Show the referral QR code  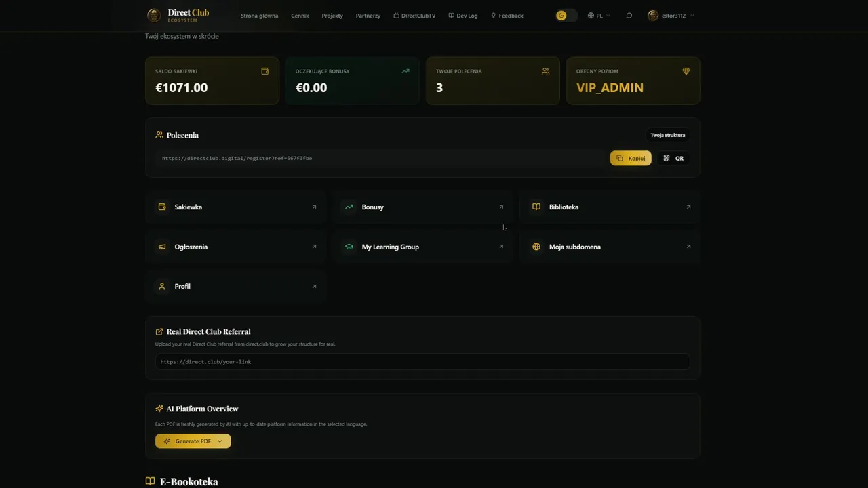click(x=673, y=158)
